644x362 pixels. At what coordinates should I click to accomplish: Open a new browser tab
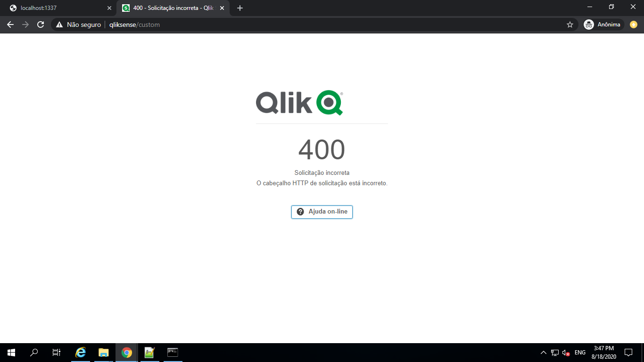point(240,8)
